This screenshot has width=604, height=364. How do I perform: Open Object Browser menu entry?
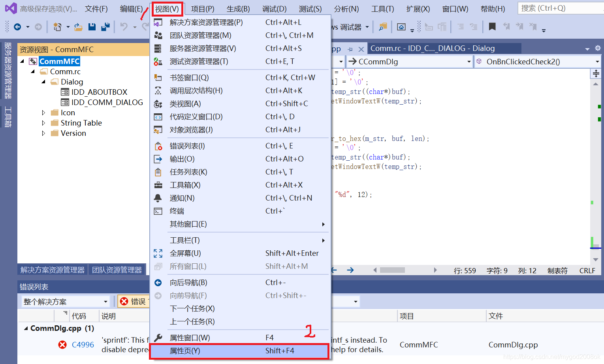(x=240, y=130)
